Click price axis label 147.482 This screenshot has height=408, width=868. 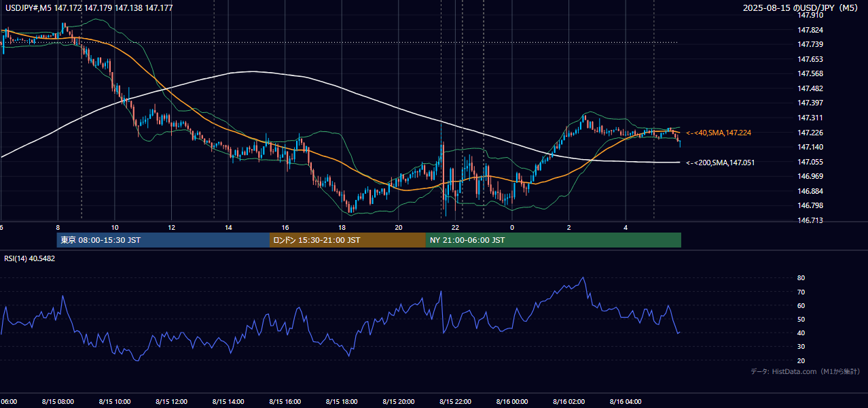coord(810,88)
